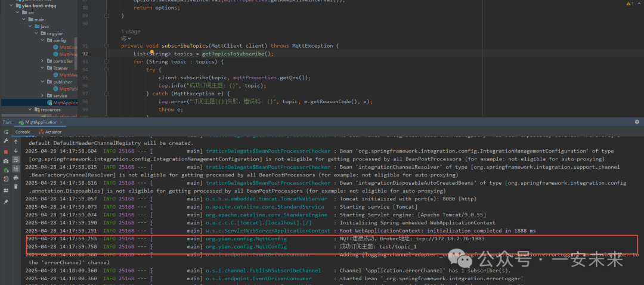This screenshot has width=644, height=285.
Task: Select the Console tab
Action: click(x=23, y=132)
